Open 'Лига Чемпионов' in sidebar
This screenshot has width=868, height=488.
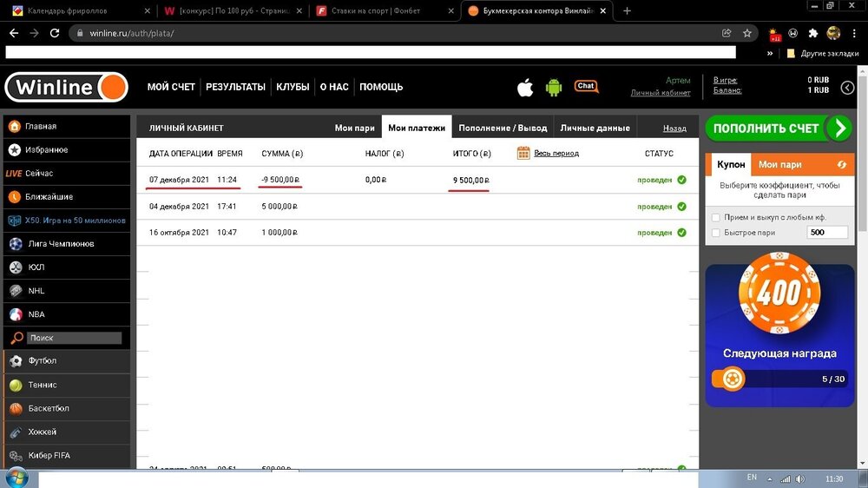click(60, 244)
